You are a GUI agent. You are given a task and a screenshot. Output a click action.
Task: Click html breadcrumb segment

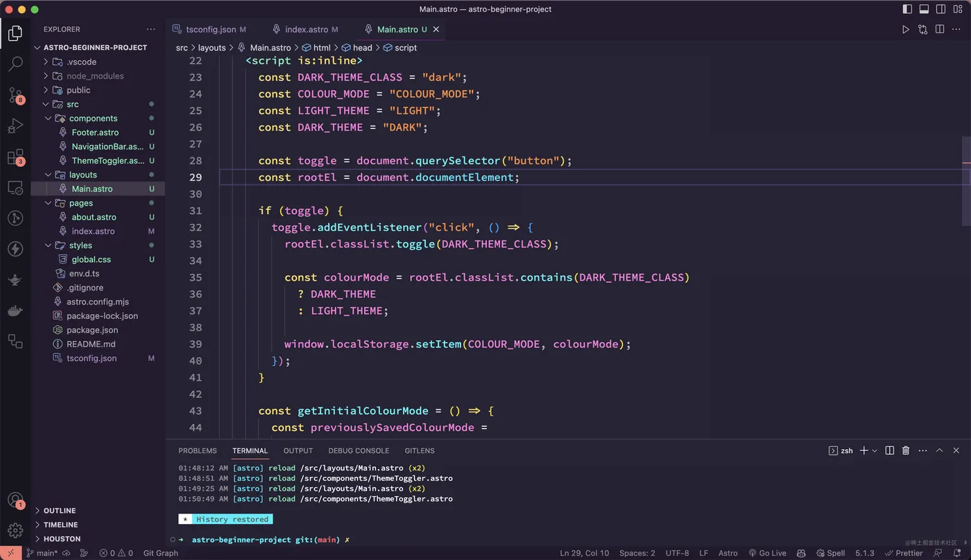point(317,48)
